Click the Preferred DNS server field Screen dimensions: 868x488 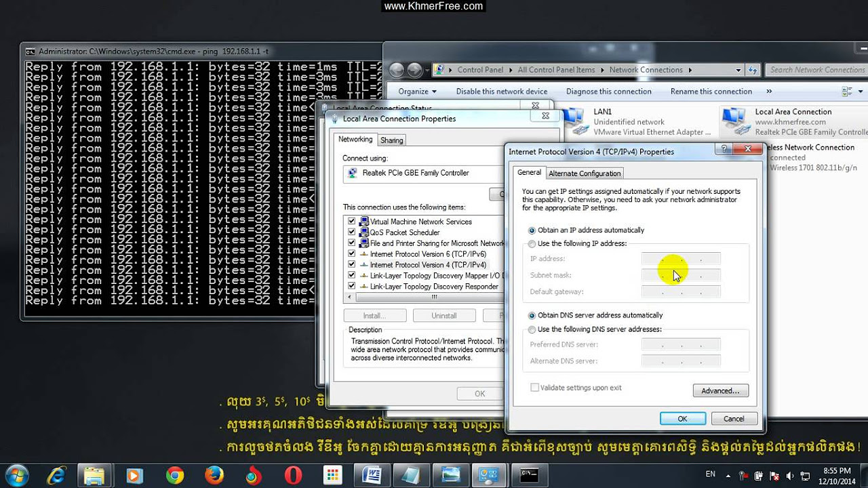click(681, 345)
